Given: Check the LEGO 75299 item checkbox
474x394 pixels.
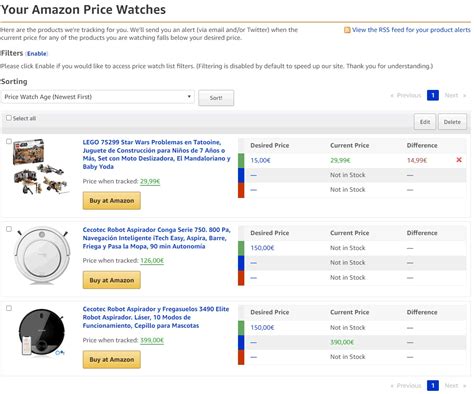Looking at the screenshot, I should [9, 141].
